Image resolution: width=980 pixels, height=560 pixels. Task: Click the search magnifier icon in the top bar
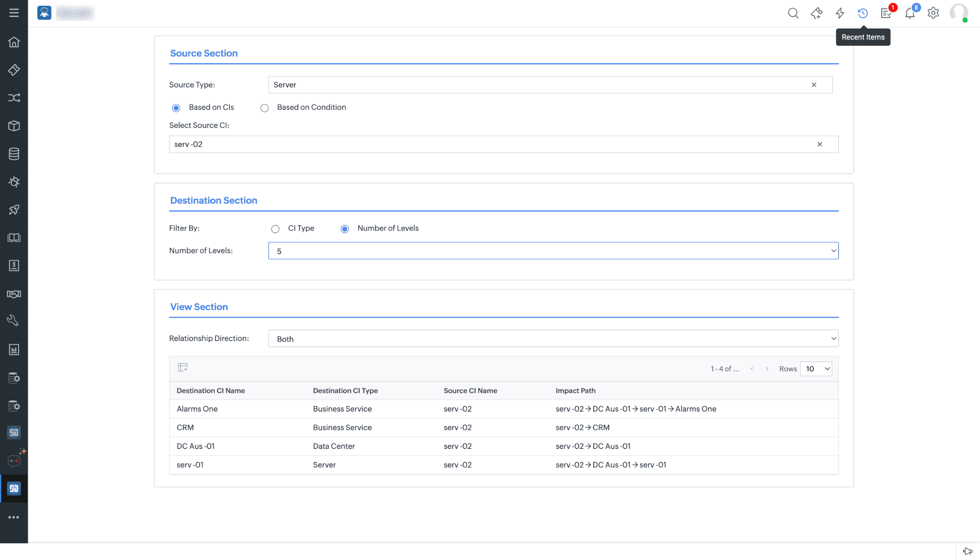[793, 13]
